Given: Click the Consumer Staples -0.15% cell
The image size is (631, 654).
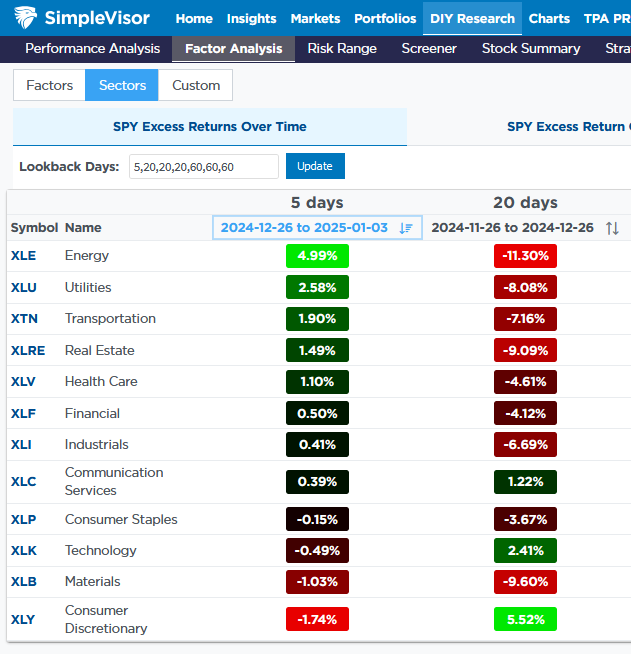Looking at the screenshot, I should point(317,519).
